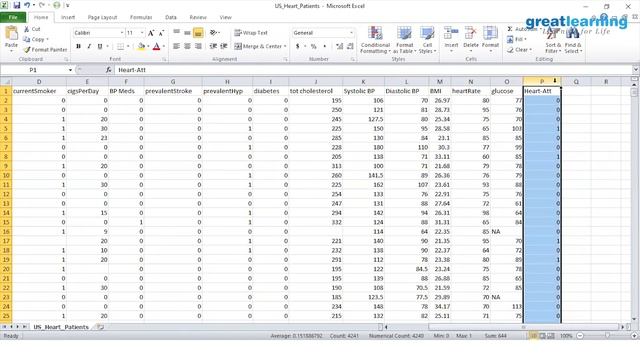Viewport: 640px width, 360px height.
Task: Increase the cell indent
Action: point(224,46)
